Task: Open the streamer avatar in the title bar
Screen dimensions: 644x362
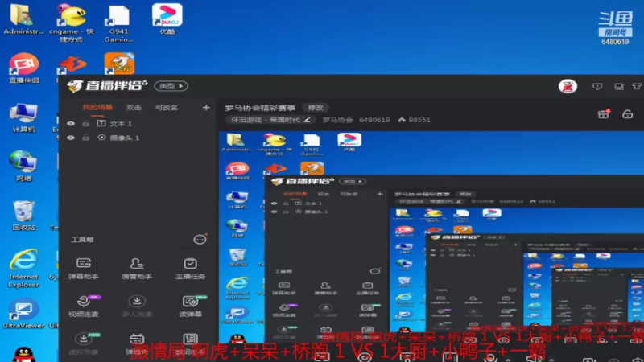Action: (x=568, y=86)
